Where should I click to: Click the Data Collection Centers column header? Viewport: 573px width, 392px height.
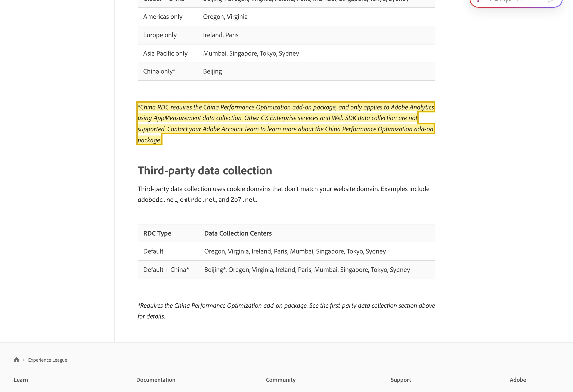point(317,233)
